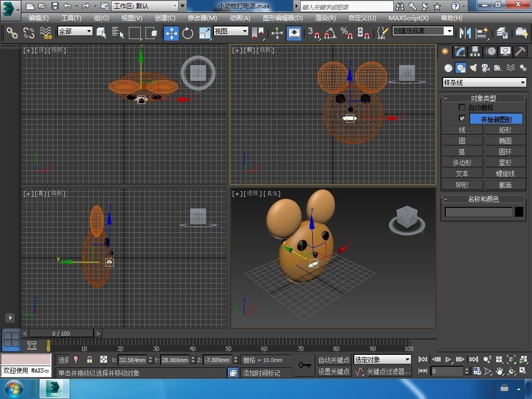Open the 工作区: 默认 workspace dropdown
The width and height of the screenshot is (532, 399).
pos(145,6)
